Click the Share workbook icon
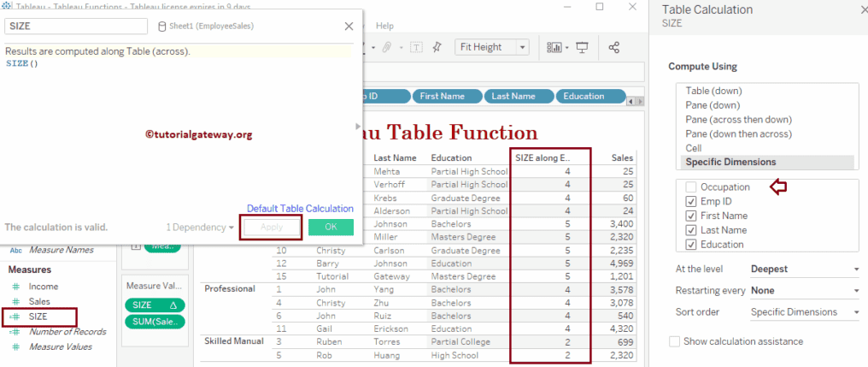 [613, 48]
